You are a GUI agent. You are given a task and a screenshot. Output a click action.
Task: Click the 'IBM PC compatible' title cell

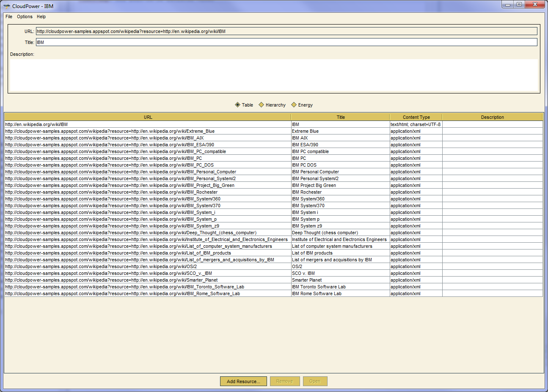[340, 151]
